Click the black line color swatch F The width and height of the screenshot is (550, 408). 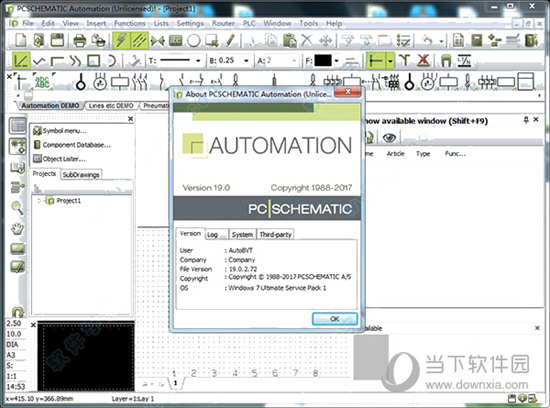[x=323, y=61]
